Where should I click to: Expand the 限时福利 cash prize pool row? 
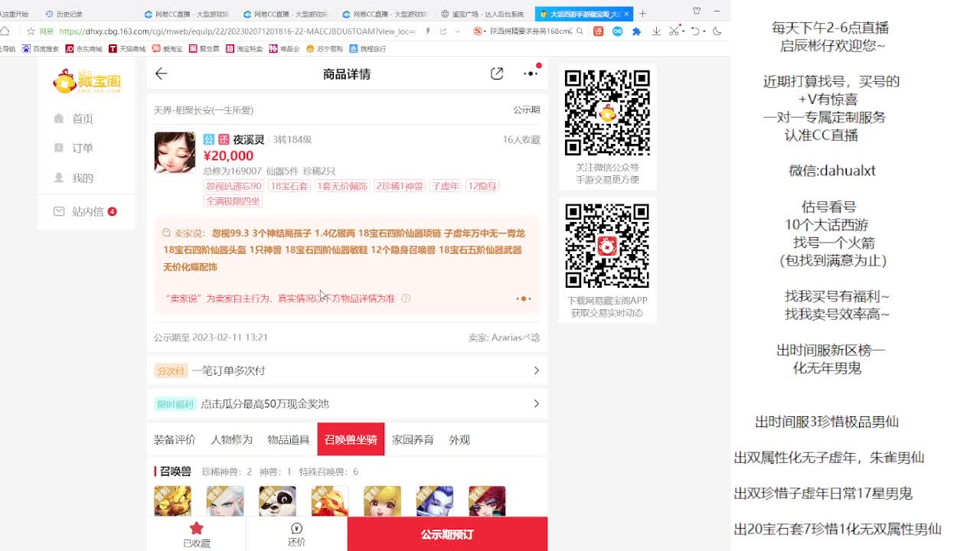[348, 403]
